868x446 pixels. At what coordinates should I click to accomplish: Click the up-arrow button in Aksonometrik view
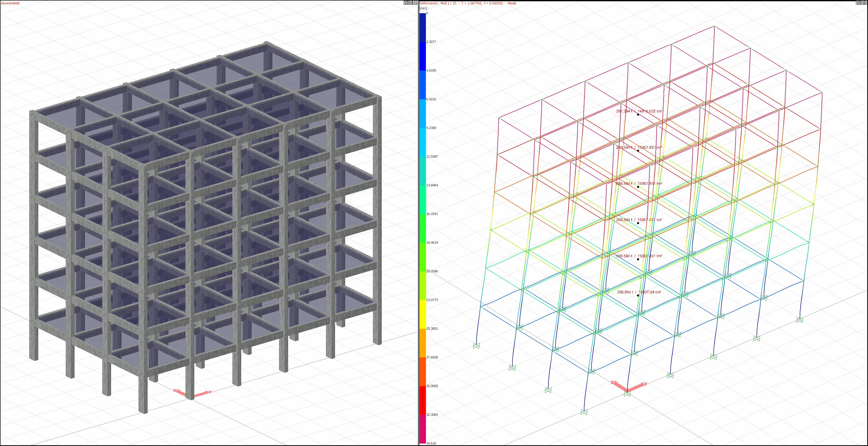point(415,3)
